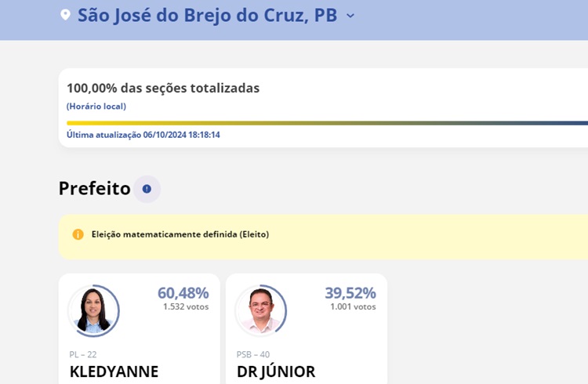Click the PL – 22 party label
Image resolution: width=588 pixels, height=384 pixels.
83,354
